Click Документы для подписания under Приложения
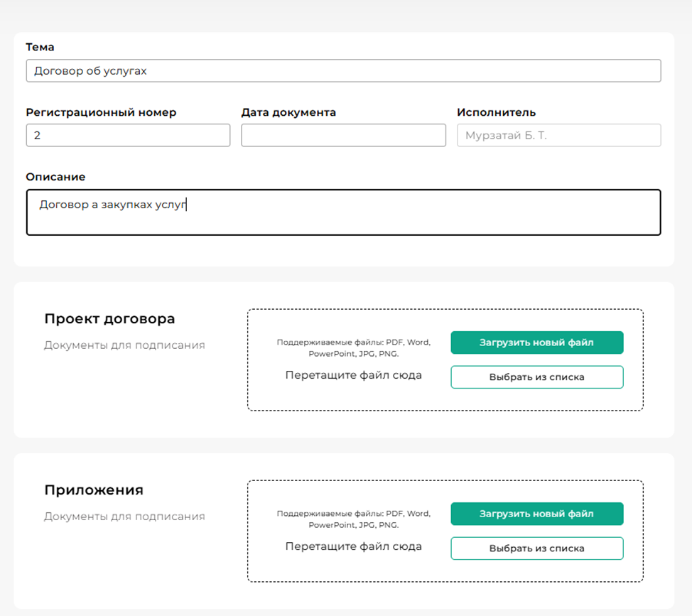Viewport: 692px width, 616px height. 124,517
